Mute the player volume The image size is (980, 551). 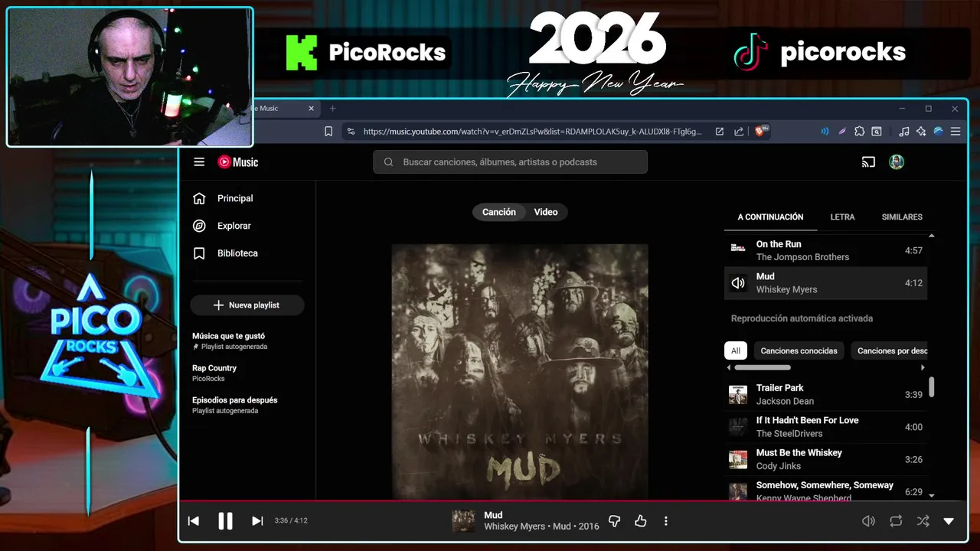(868, 521)
